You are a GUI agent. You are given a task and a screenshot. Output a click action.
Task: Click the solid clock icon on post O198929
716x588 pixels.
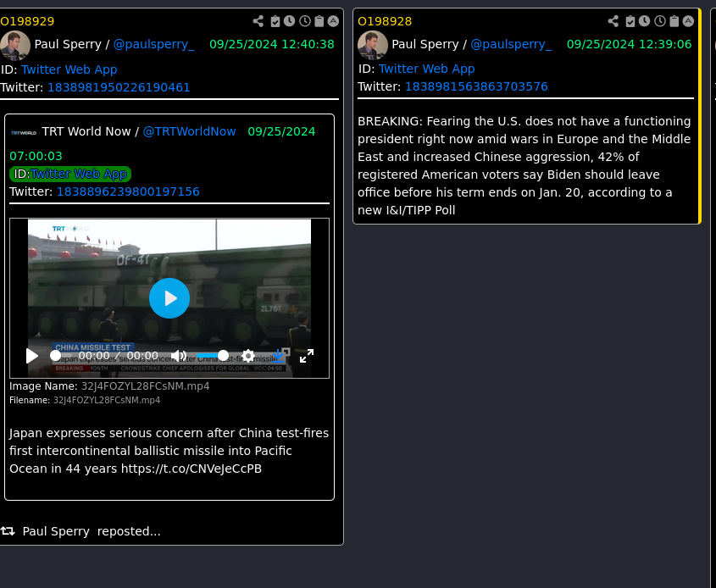(290, 21)
